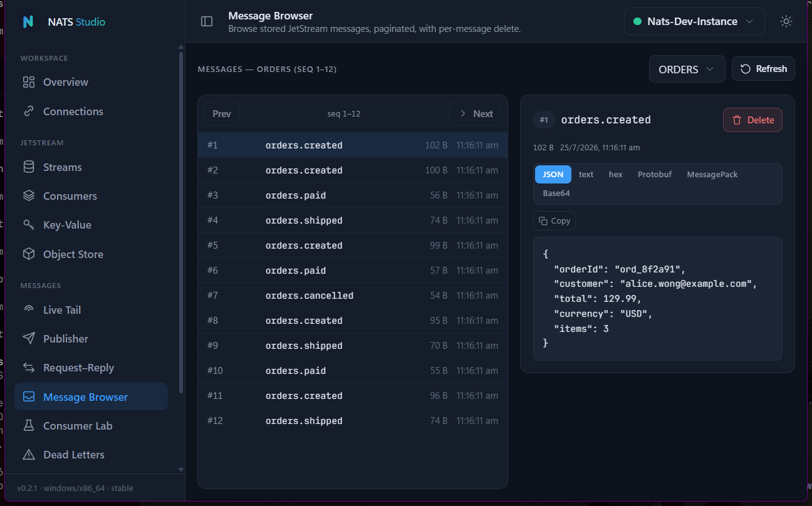Viewport: 812px width, 506px height.
Task: Open the Key-Value section
Action: (x=91, y=225)
